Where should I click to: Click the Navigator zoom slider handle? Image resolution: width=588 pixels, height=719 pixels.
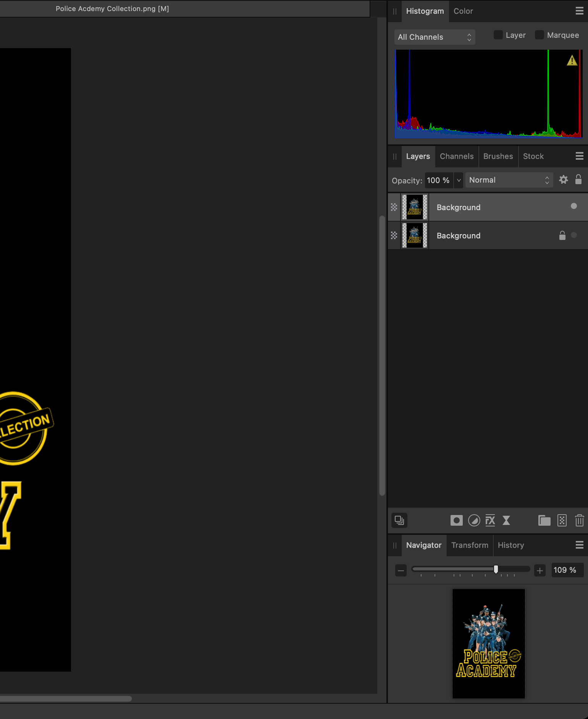click(496, 569)
